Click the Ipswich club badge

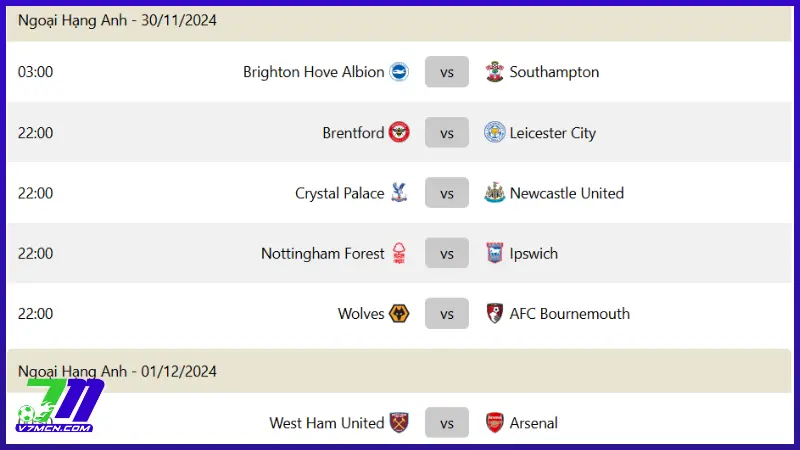click(494, 253)
